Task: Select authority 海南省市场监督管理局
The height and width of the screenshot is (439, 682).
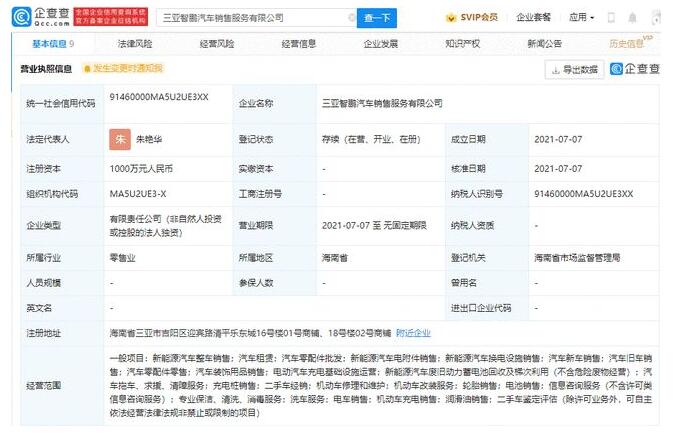Action: 577,258
